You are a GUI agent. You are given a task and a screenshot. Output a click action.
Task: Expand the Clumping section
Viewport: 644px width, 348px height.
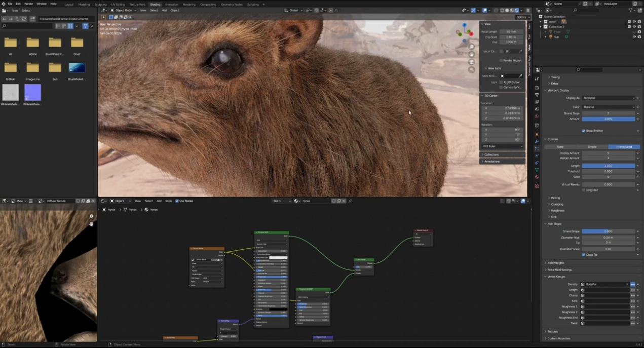[557, 204]
